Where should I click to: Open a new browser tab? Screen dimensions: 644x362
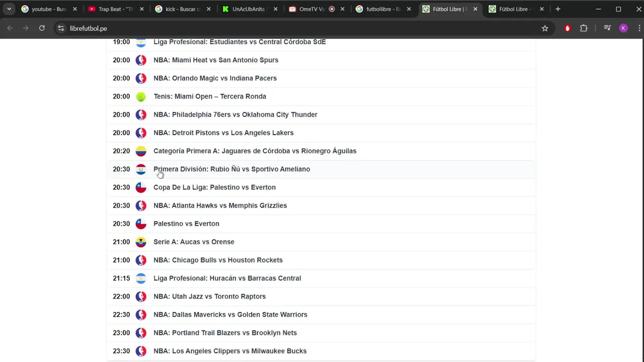tap(557, 9)
